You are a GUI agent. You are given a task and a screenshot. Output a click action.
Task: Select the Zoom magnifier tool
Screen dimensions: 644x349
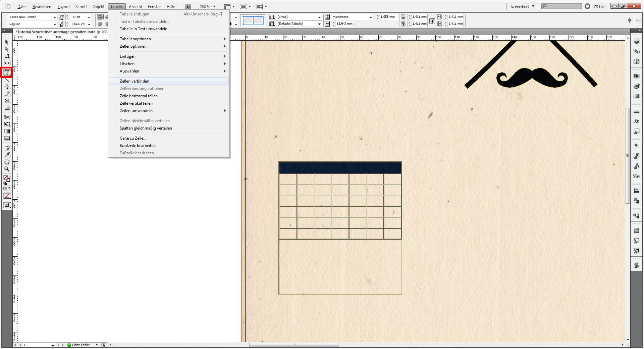[7, 169]
